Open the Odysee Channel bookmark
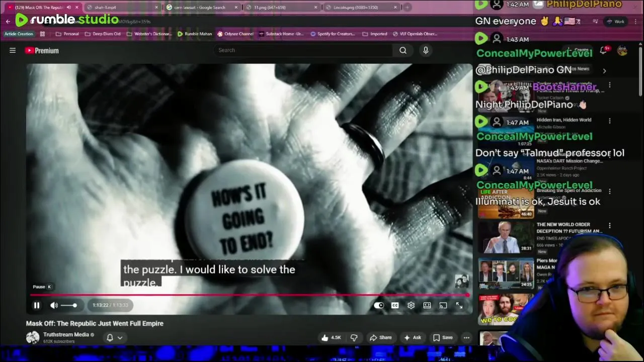 pyautogui.click(x=235, y=34)
